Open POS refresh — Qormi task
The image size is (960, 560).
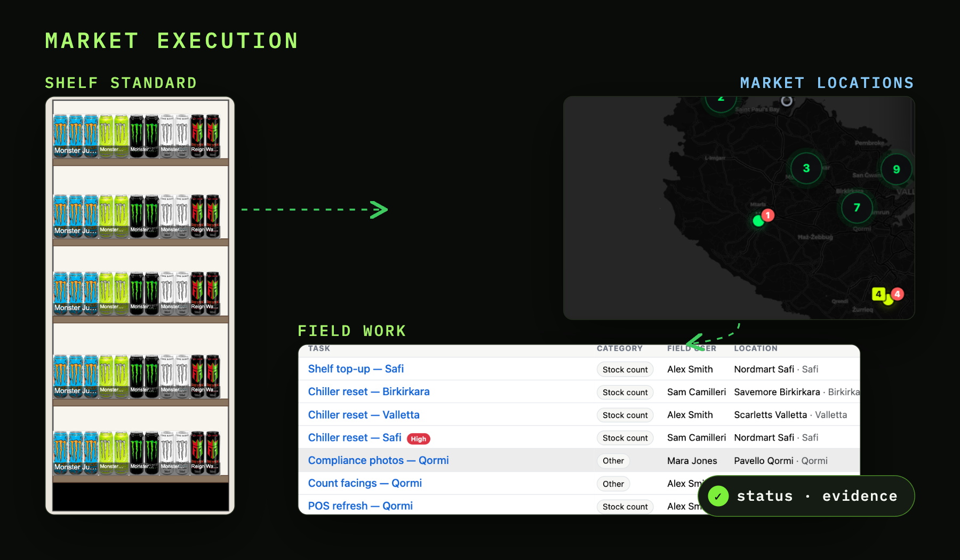(x=361, y=506)
